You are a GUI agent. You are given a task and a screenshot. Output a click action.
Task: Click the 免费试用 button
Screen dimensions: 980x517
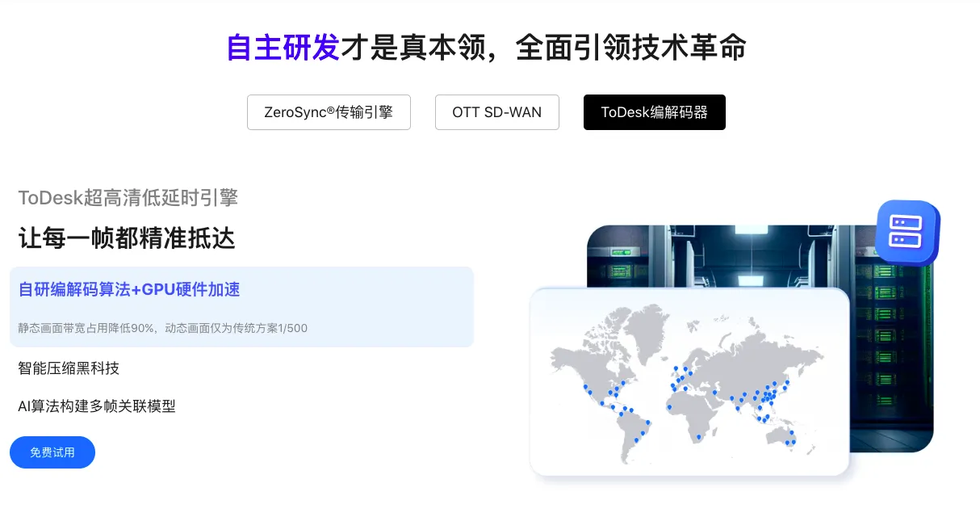coord(52,452)
